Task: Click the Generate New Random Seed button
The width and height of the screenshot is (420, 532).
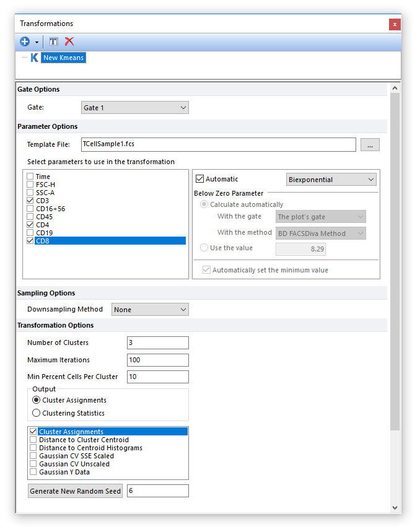Action: [x=75, y=491]
